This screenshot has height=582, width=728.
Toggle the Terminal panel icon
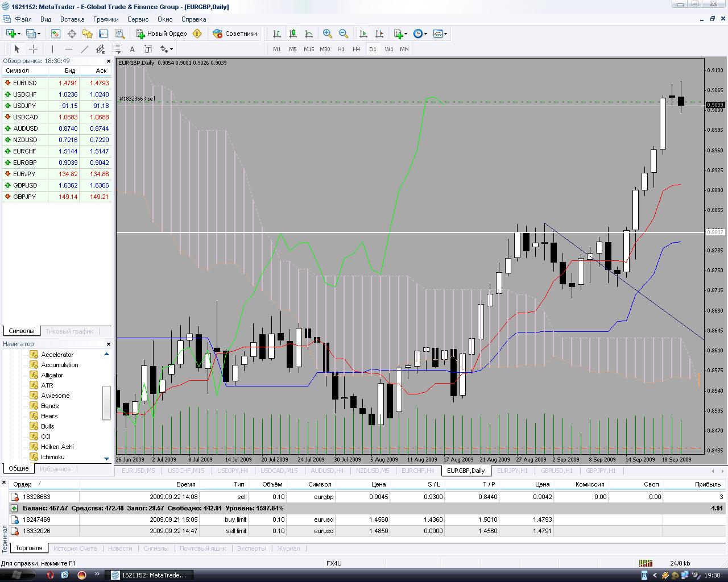point(104,34)
